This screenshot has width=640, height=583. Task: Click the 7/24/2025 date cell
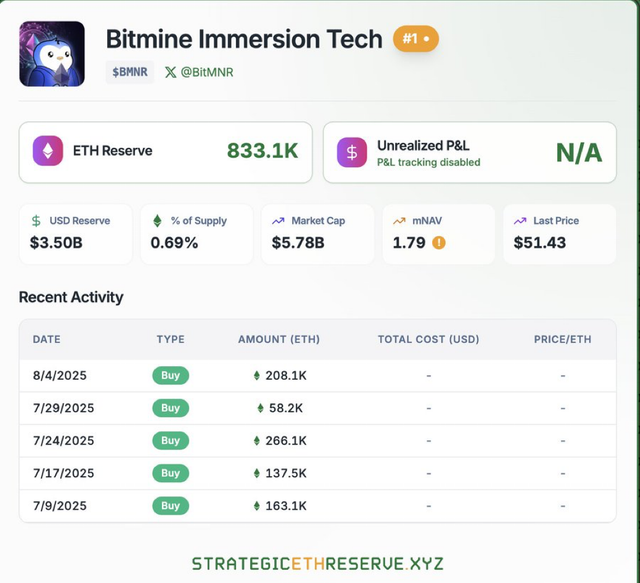(63, 441)
